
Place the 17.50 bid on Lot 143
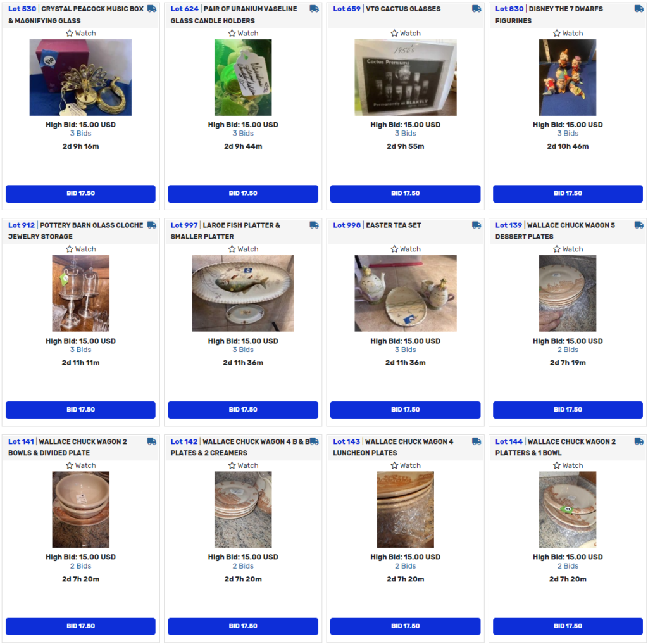pyautogui.click(x=405, y=626)
